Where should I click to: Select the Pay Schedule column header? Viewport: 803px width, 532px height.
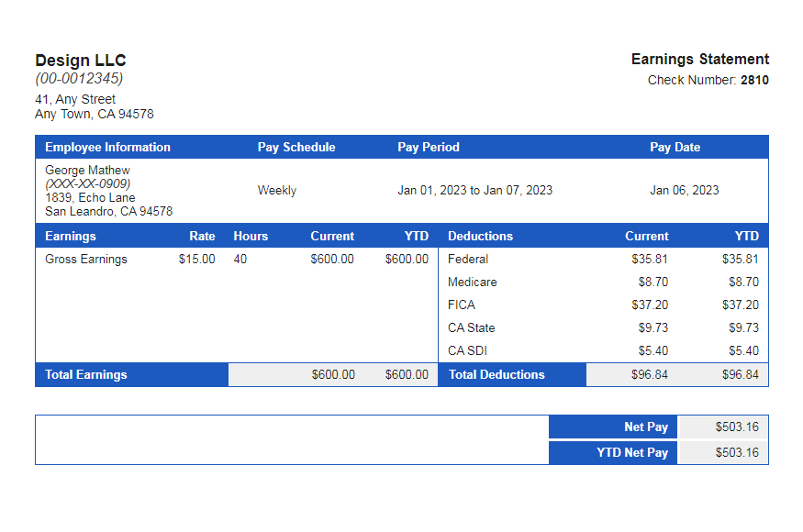click(296, 147)
